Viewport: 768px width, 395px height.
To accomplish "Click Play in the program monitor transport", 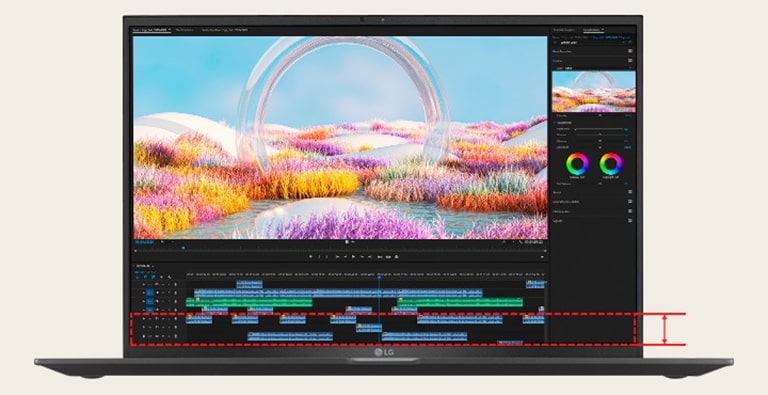I will (354, 257).
